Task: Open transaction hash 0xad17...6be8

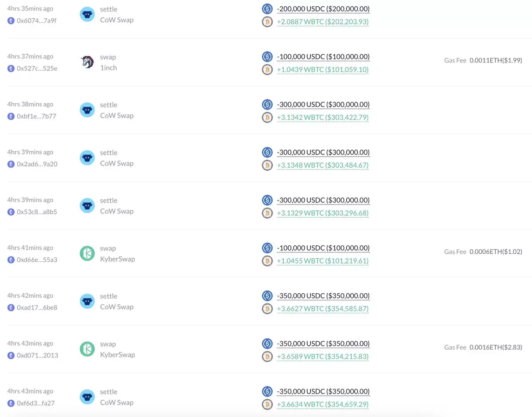Action: point(37,308)
